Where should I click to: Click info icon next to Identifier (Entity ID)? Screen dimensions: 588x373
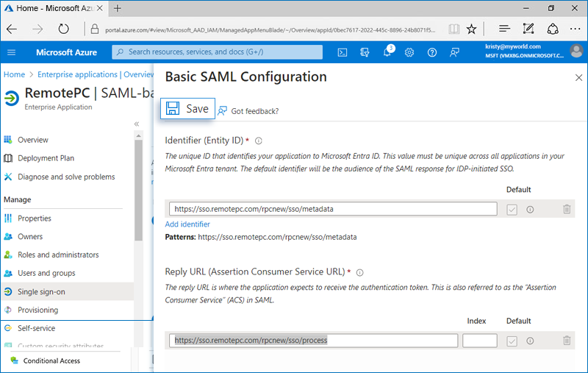pos(259,141)
